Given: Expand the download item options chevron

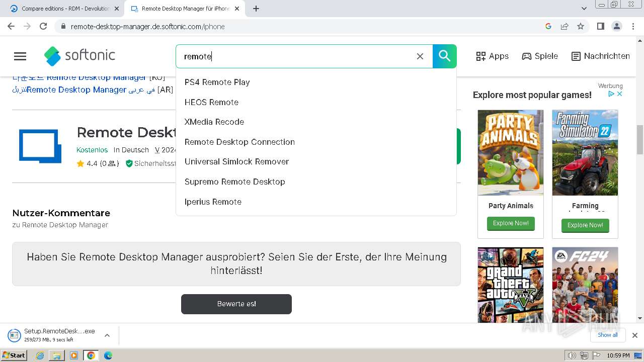Looking at the screenshot, I should tap(107, 335).
